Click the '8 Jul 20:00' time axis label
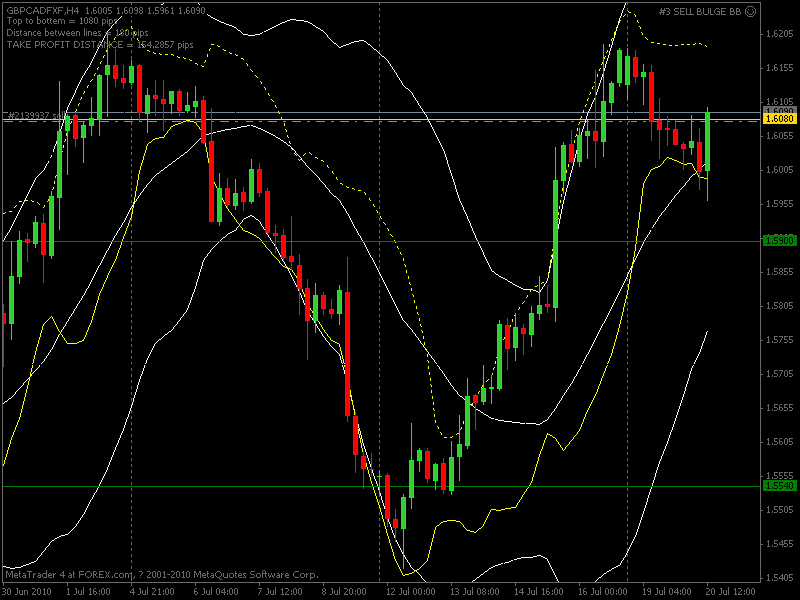The image size is (800, 600). (343, 592)
